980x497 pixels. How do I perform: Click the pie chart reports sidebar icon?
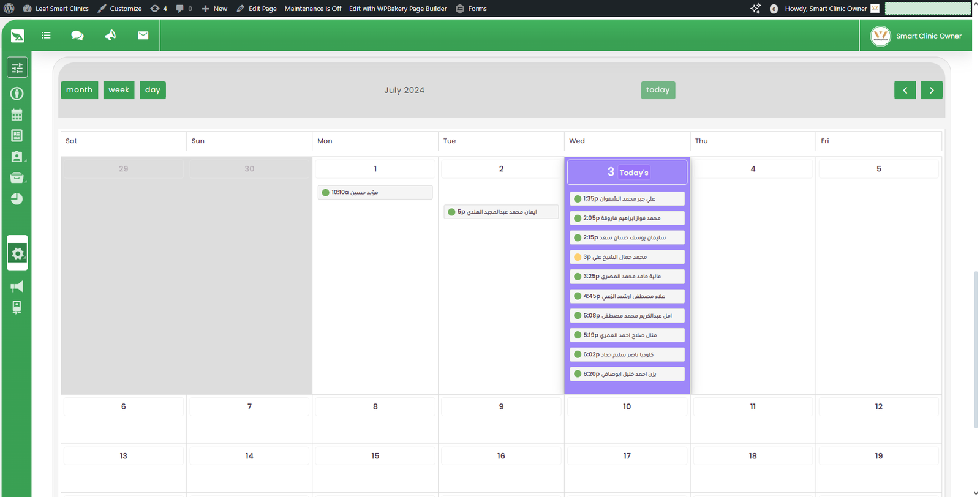[17, 199]
